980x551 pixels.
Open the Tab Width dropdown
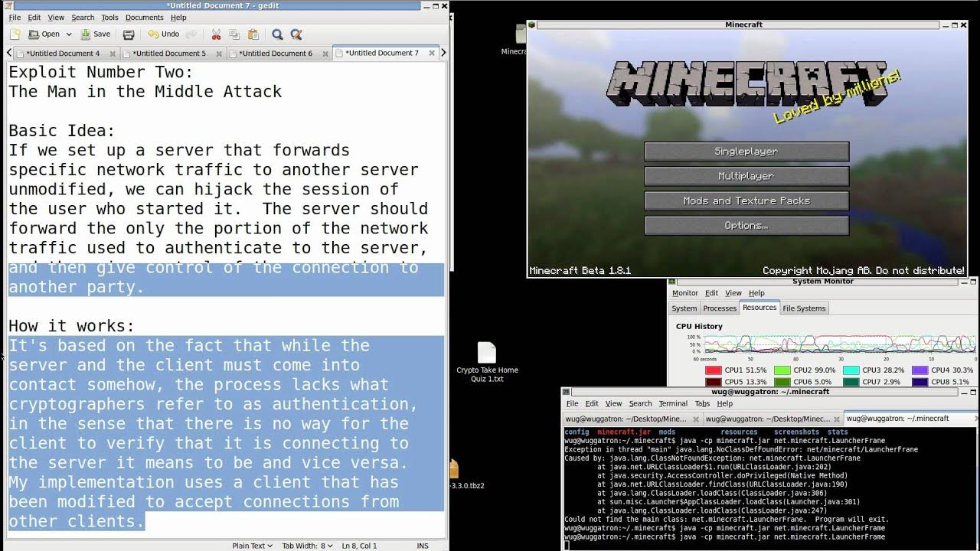click(x=306, y=546)
